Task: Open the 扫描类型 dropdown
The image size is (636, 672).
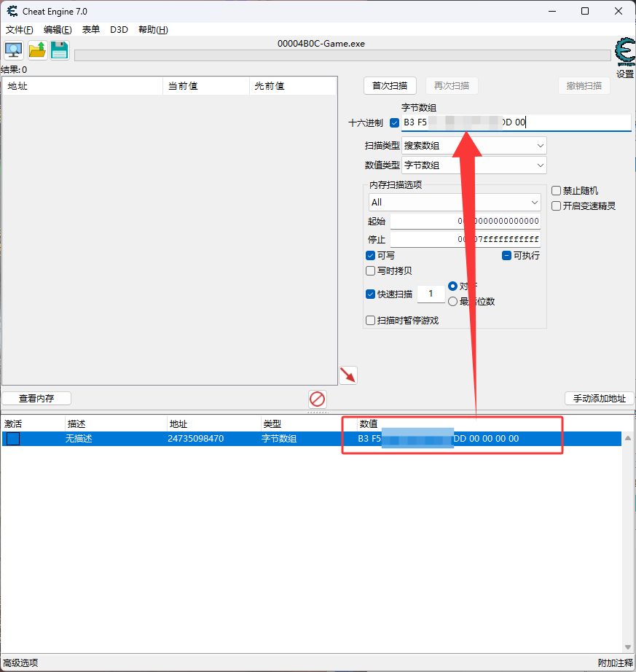Action: pyautogui.click(x=474, y=146)
